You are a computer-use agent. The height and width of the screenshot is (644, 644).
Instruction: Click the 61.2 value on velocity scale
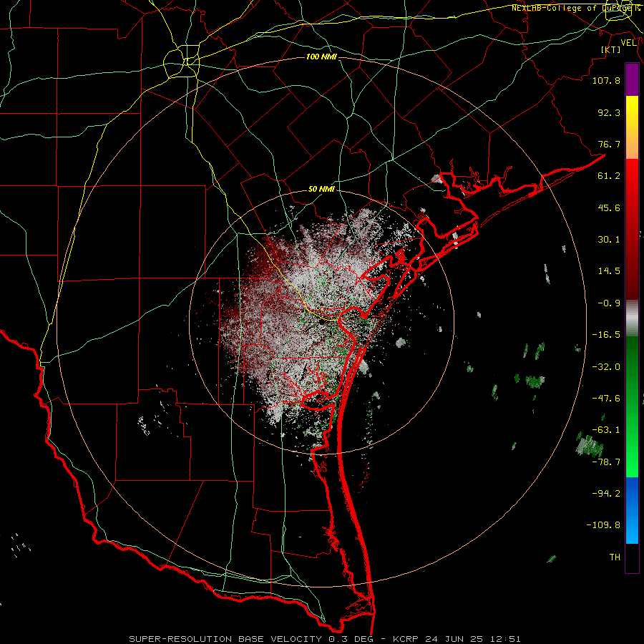pos(609,176)
